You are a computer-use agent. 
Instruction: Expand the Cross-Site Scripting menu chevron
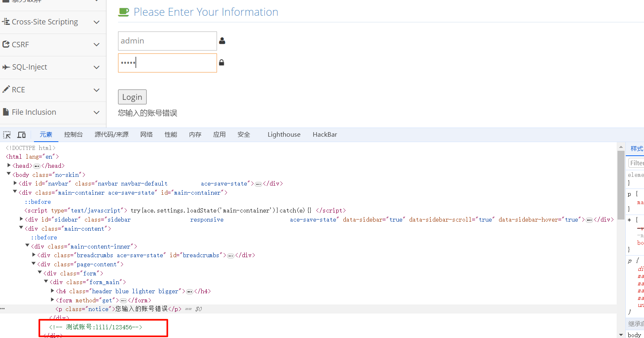pos(96,22)
